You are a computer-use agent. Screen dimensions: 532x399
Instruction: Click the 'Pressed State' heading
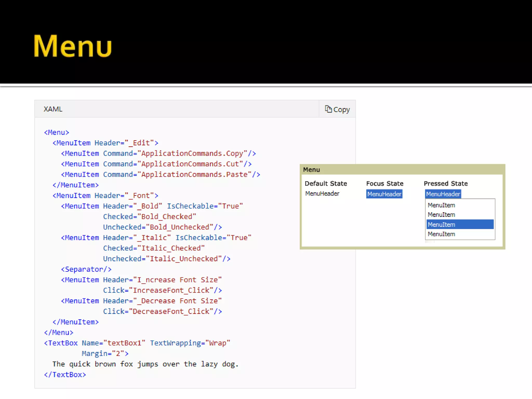pos(446,183)
